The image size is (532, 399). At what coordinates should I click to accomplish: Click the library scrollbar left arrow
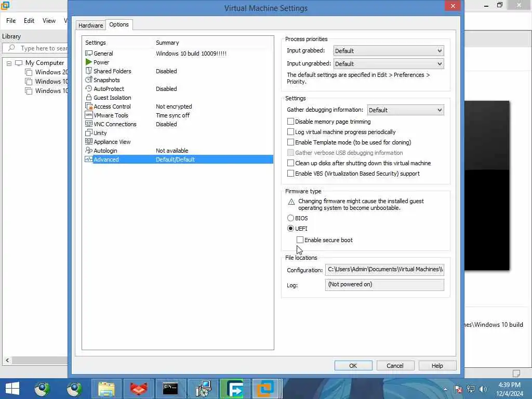7,360
